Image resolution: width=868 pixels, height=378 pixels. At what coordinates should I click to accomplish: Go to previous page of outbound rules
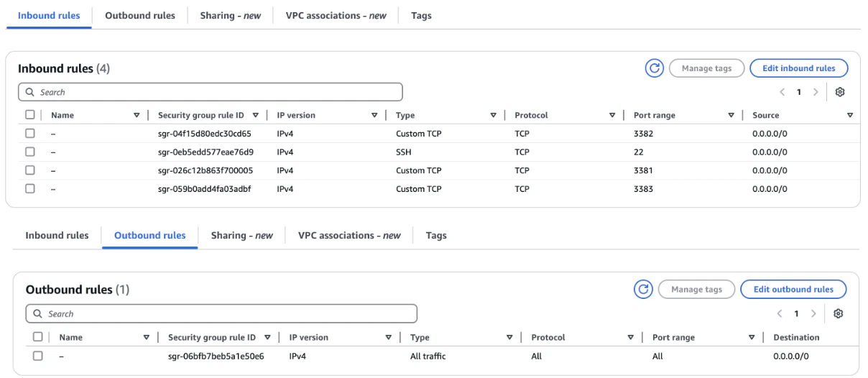[780, 314]
